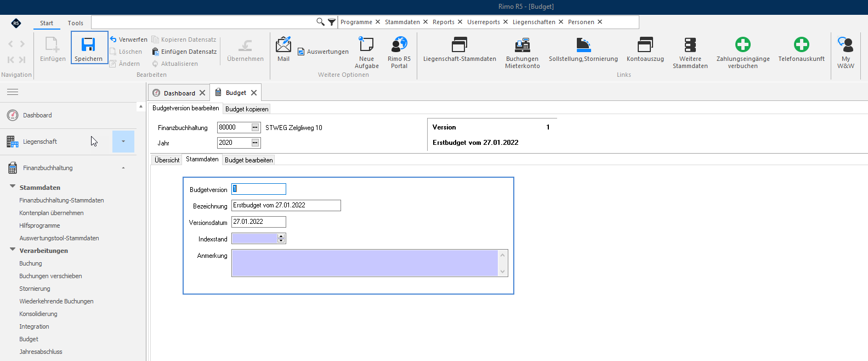
Task: Open Finanzbuchhaltung-Stammdaten in tree
Action: tap(62, 200)
